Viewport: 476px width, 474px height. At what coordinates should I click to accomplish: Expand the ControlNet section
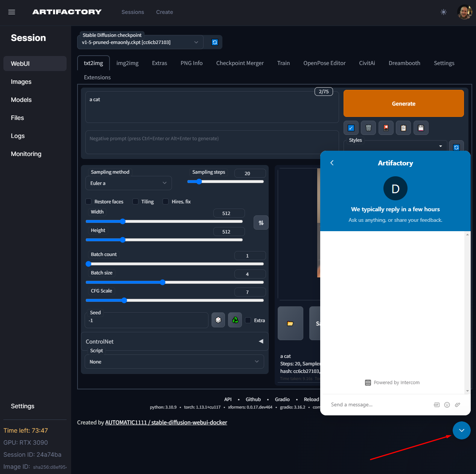click(174, 341)
